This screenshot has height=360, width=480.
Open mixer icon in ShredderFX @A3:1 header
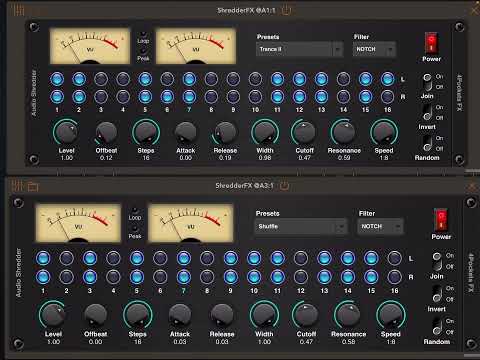point(17,186)
